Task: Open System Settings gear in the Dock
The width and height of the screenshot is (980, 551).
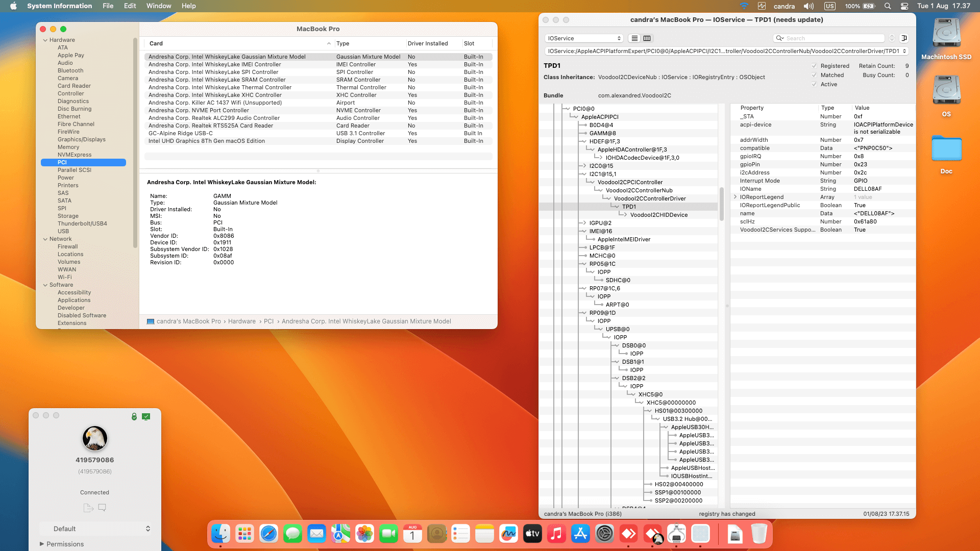Action: tap(604, 534)
